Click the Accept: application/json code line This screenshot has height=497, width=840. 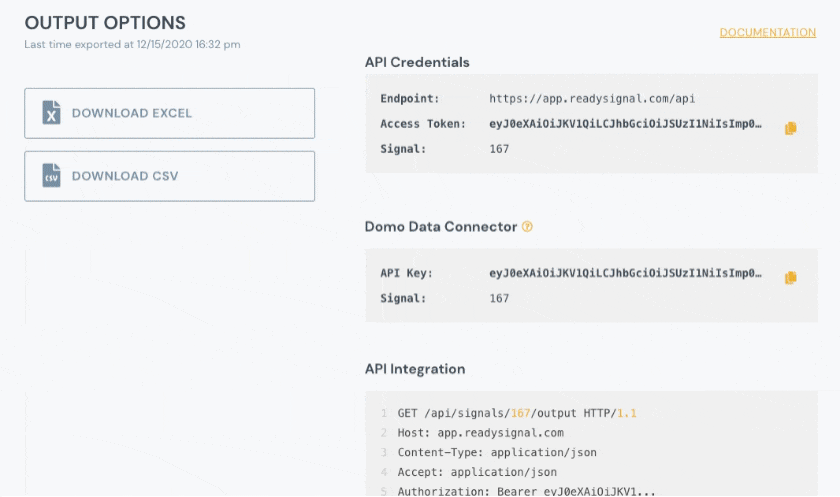pyautogui.click(x=477, y=472)
